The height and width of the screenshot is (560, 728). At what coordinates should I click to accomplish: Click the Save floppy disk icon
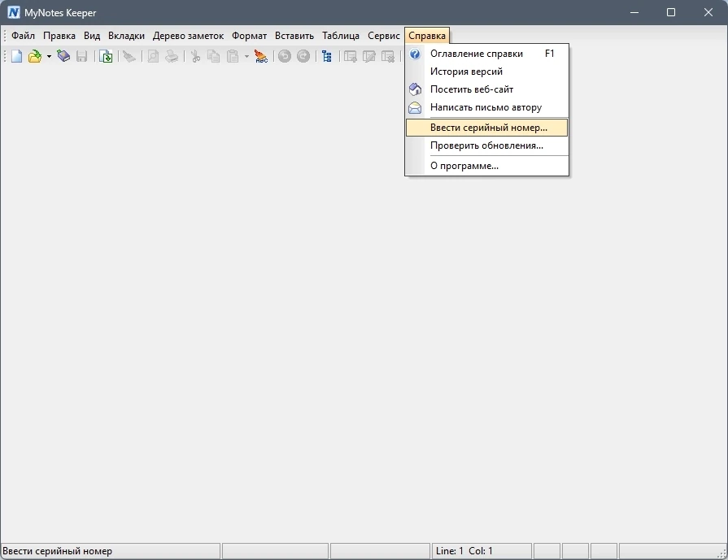click(81, 57)
